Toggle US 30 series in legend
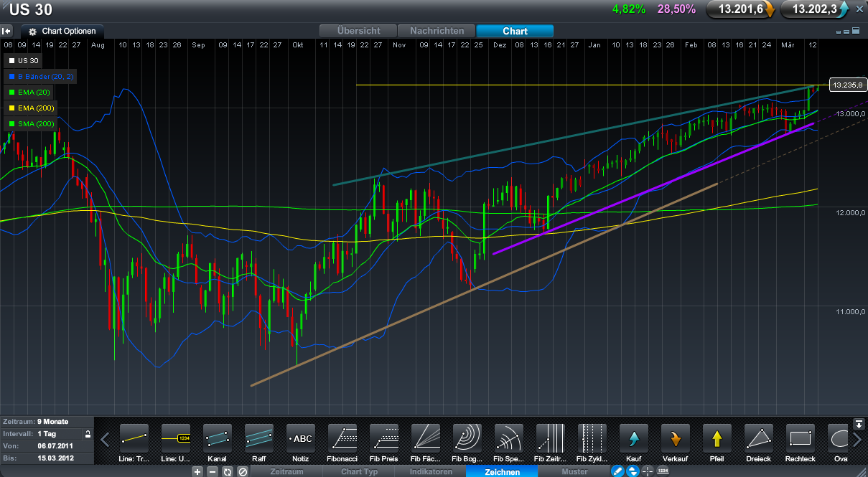Viewport: 868px width, 477px height. click(x=22, y=60)
